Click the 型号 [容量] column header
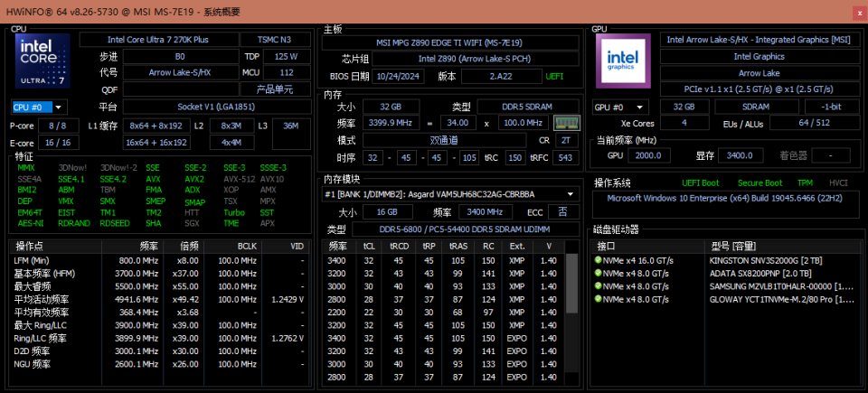This screenshot has height=393, width=868. [733, 247]
